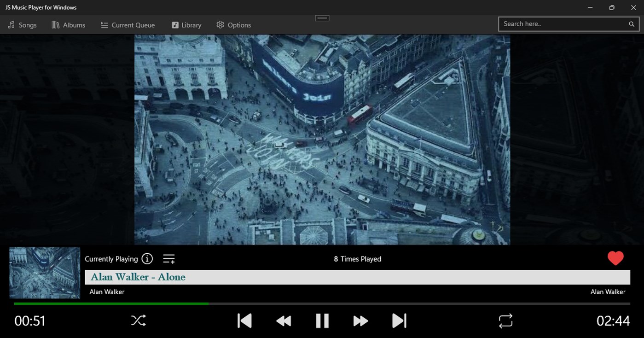Rewind the current song
The width and height of the screenshot is (644, 338).
(x=283, y=321)
